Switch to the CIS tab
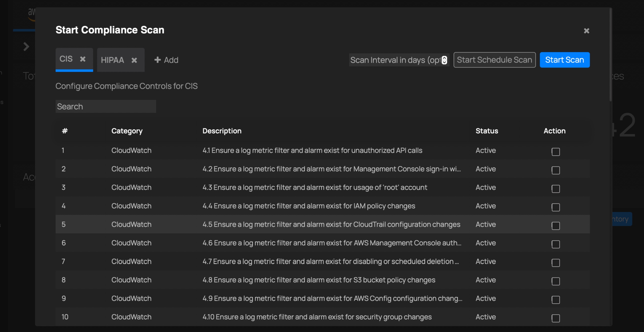Screen dimensions: 644x332 (66, 59)
